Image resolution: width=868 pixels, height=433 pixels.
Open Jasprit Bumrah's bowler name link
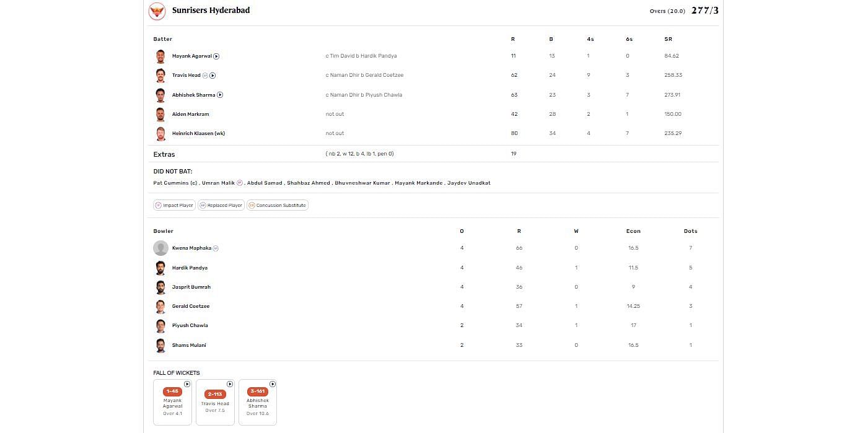(x=191, y=287)
